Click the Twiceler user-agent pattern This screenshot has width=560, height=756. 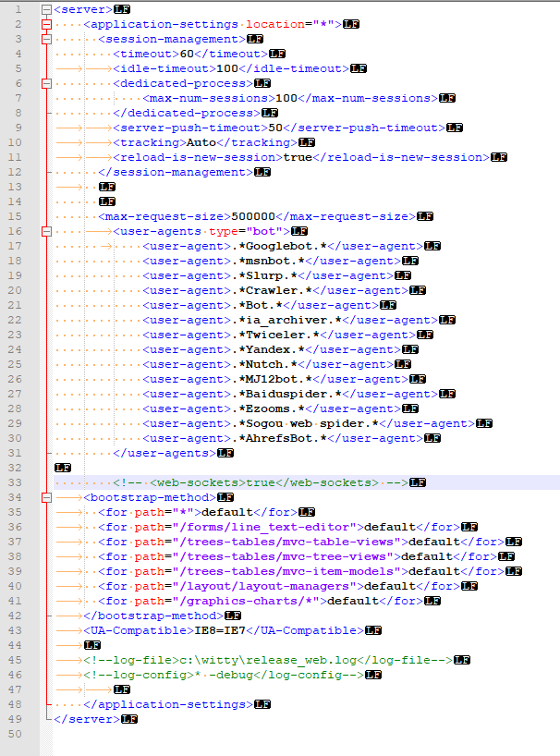pos(275,335)
